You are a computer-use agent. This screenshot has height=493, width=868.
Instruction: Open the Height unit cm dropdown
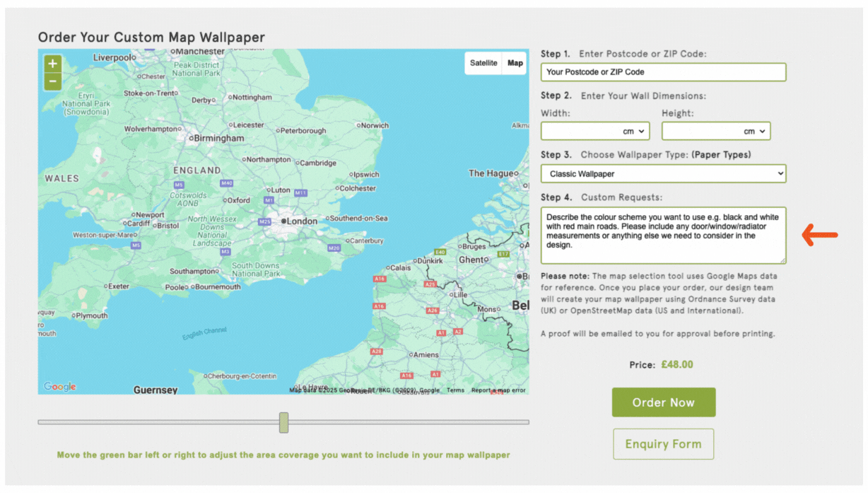coord(755,132)
